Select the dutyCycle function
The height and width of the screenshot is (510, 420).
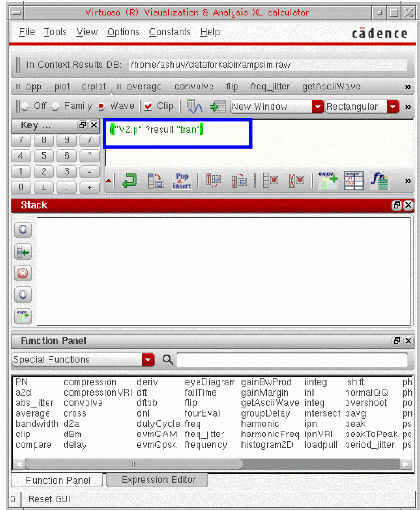tap(158, 424)
